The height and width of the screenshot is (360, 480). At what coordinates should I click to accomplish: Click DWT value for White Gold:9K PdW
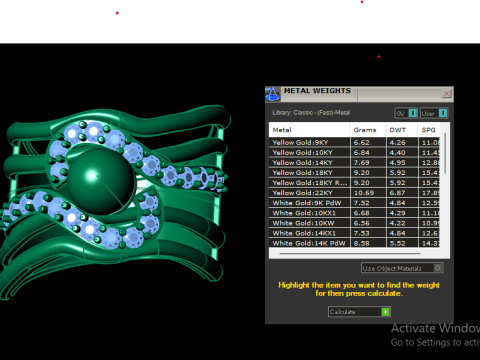point(402,203)
